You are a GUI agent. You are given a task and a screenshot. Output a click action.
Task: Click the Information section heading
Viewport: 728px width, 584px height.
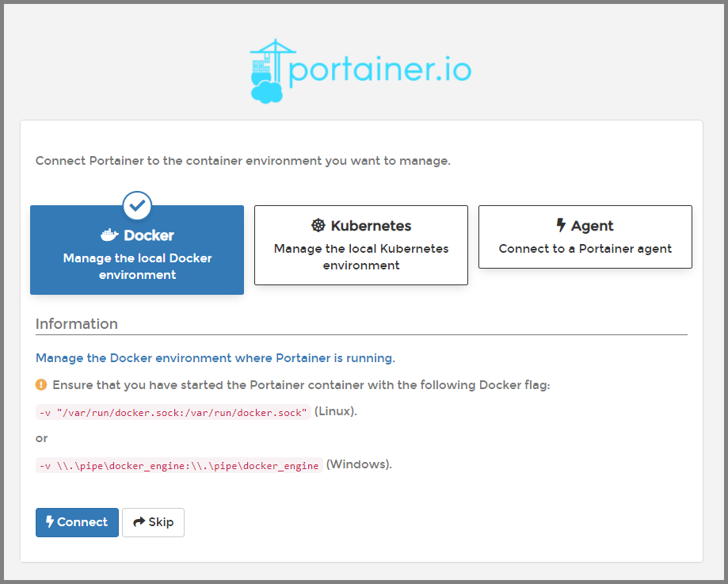77,324
